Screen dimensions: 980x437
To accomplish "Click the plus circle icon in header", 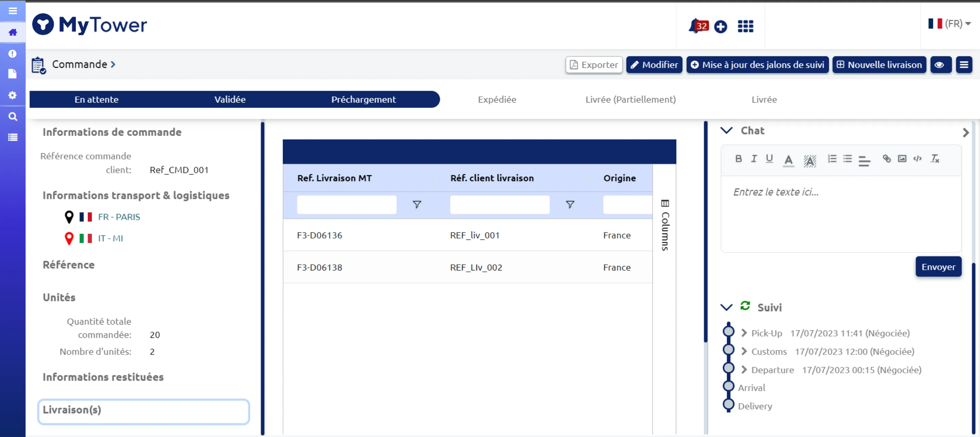I will point(720,26).
